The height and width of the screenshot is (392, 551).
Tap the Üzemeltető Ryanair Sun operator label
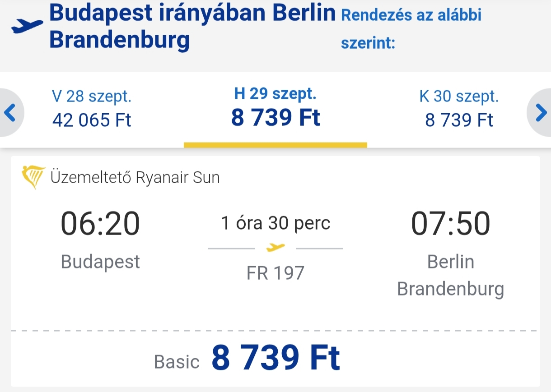[135, 177]
